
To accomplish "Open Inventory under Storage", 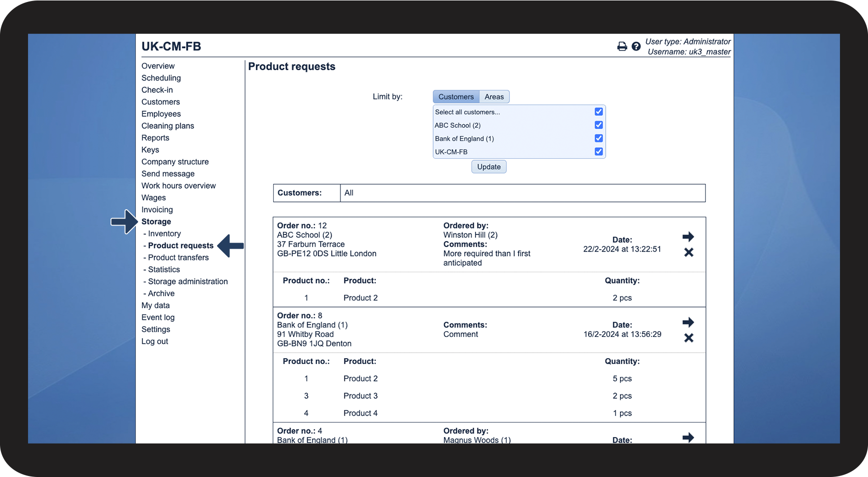I will [164, 234].
